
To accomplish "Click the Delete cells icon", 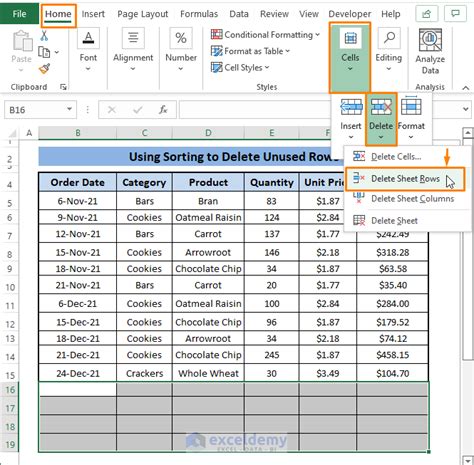I will pos(381,107).
